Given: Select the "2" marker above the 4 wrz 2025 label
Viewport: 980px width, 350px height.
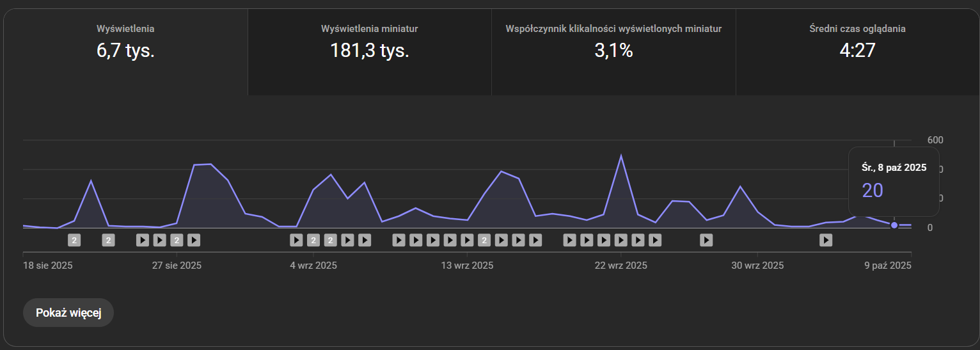Looking at the screenshot, I should click(x=313, y=240).
